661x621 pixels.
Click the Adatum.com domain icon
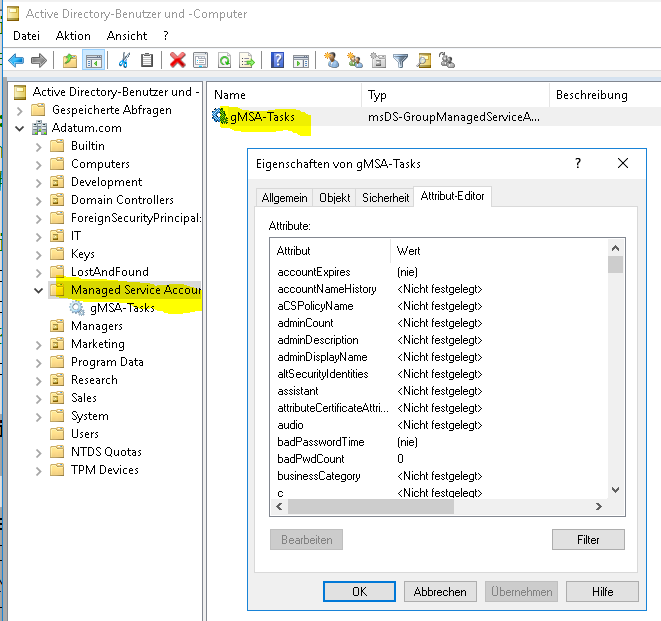tap(40, 128)
